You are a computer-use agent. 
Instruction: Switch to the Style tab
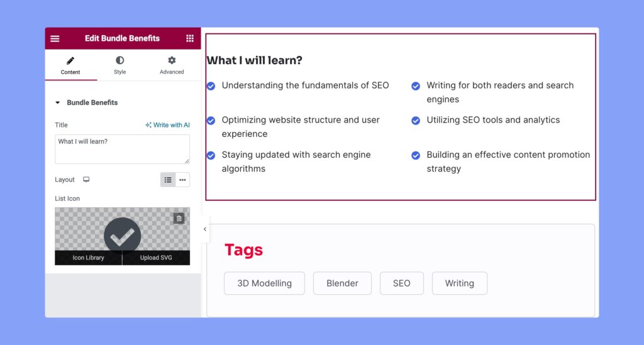(120, 65)
